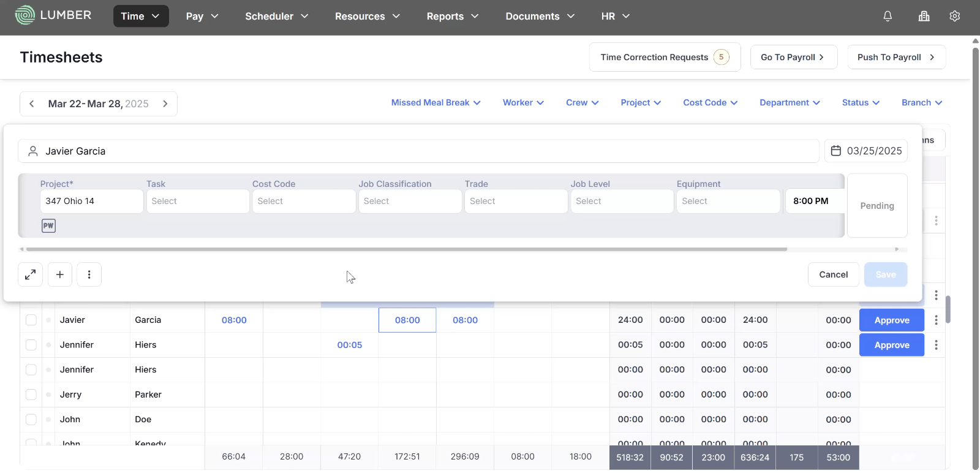
Task: Open row options for Javier Garcia
Action: click(x=936, y=320)
